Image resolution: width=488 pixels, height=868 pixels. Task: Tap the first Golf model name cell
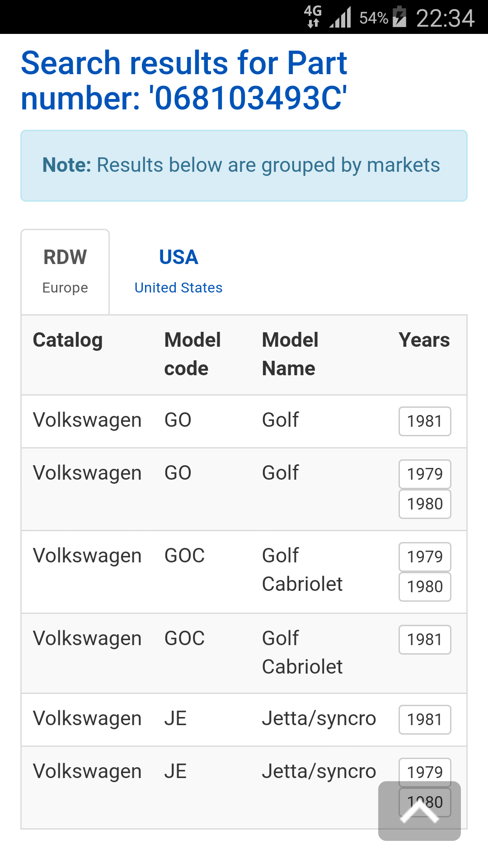pos(281,420)
